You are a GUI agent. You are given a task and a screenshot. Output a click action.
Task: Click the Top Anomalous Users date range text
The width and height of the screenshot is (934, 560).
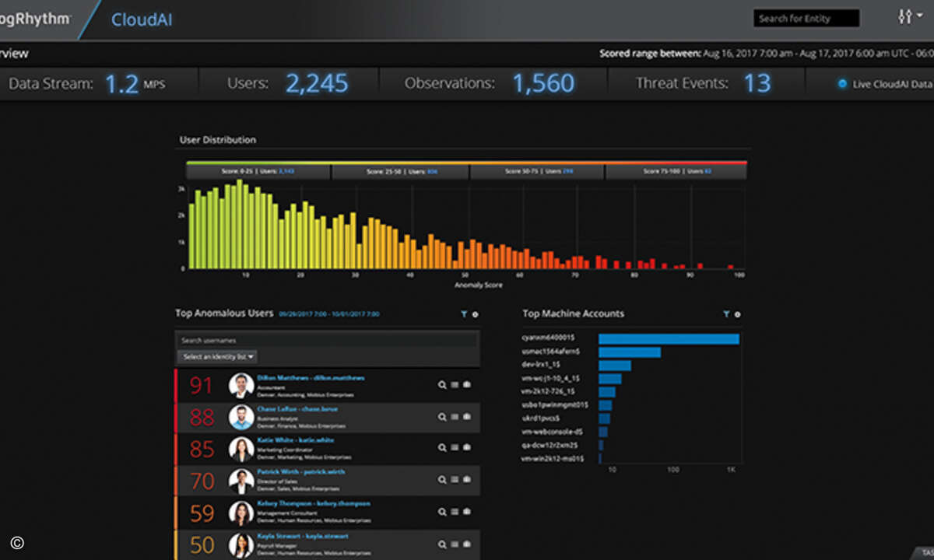pyautogui.click(x=329, y=314)
